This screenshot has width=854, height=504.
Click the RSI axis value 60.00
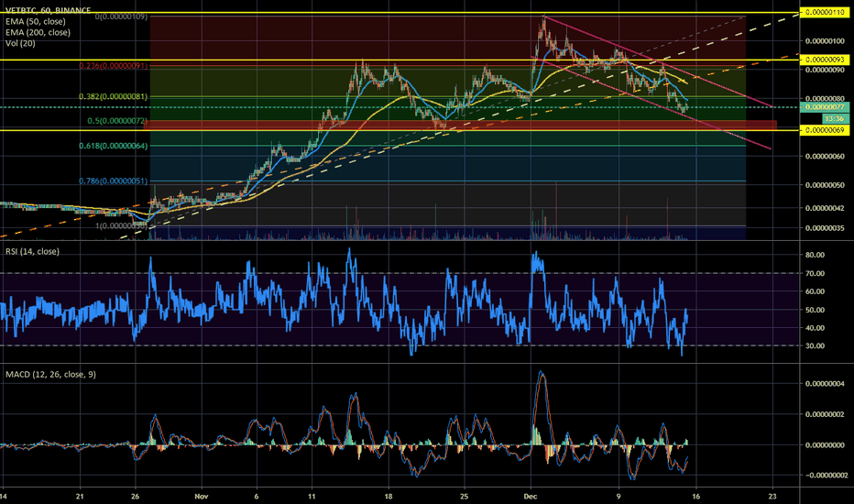pos(815,291)
